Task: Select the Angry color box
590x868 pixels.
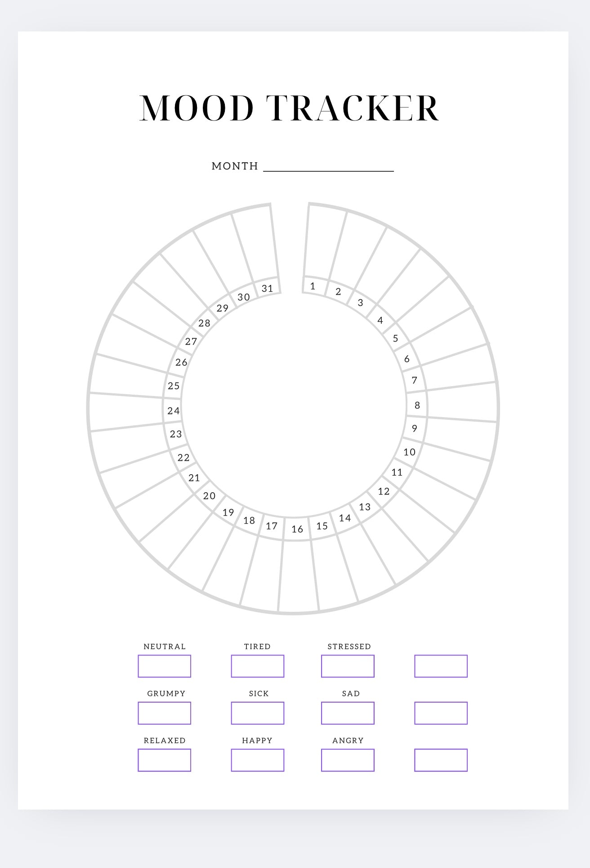Action: 348,760
